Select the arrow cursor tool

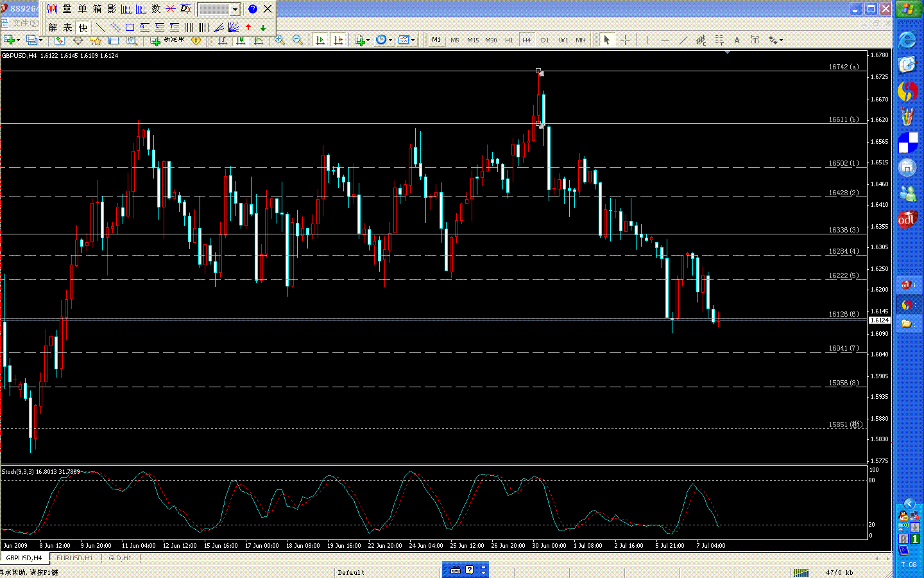pos(606,40)
